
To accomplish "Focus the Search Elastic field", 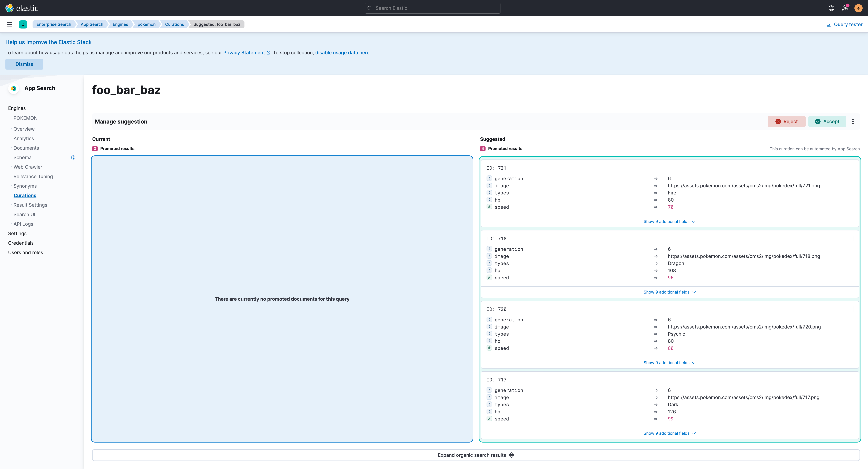I will 432,8.
